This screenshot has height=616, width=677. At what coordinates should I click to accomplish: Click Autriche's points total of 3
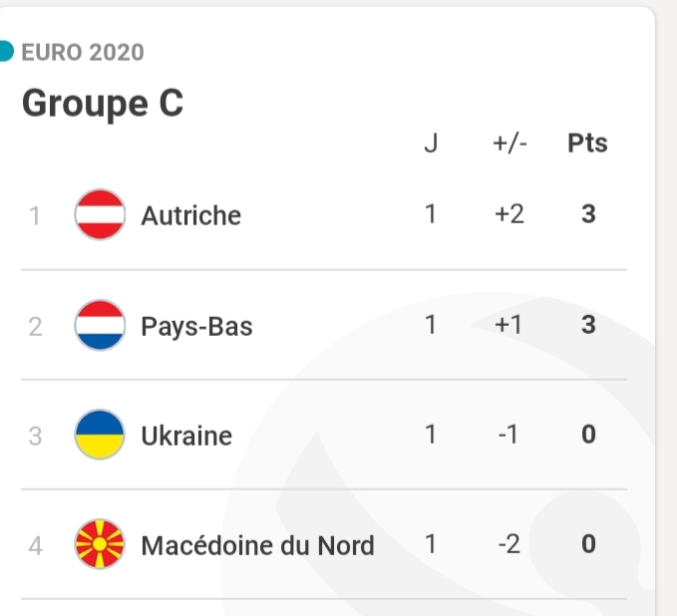tap(588, 215)
